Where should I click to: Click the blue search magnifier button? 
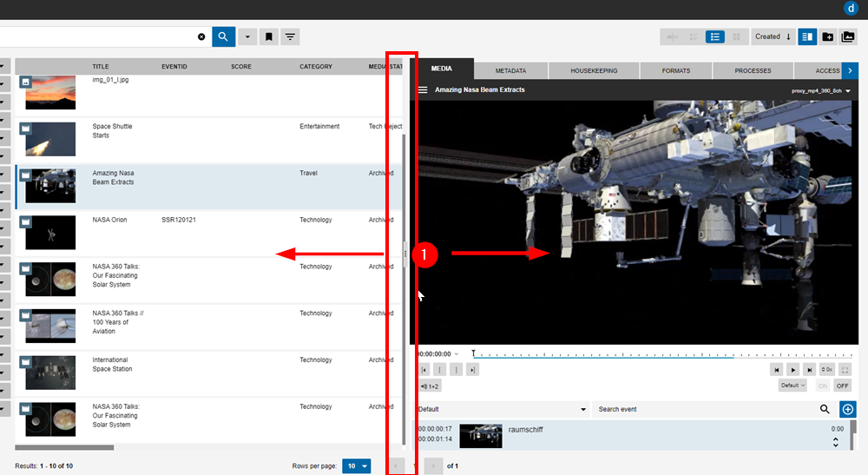click(x=223, y=36)
